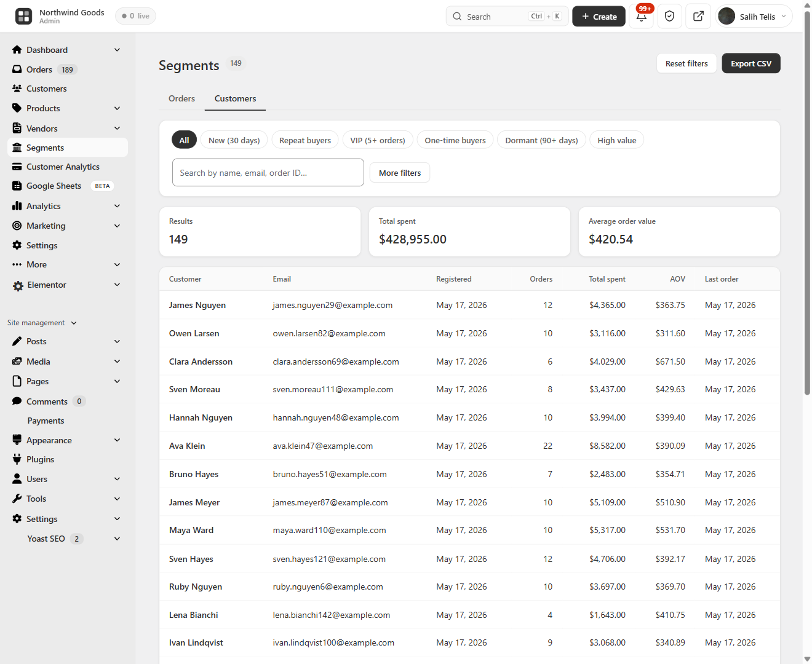Screen dimensions: 812x664
Task: Click customer name Clara Andersson
Action: pos(201,362)
